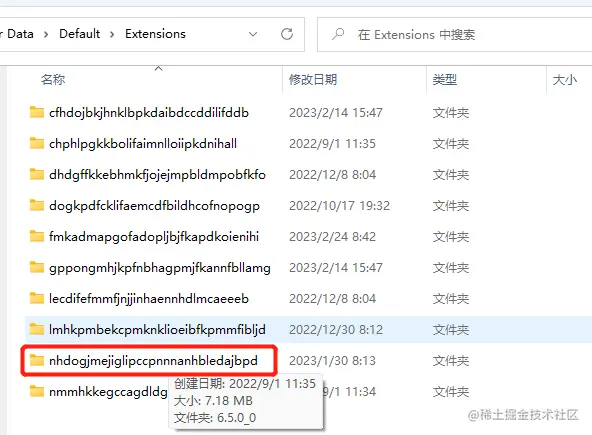Image resolution: width=592 pixels, height=435 pixels.
Task: Sort by the 名称 column header
Action: (x=53, y=80)
